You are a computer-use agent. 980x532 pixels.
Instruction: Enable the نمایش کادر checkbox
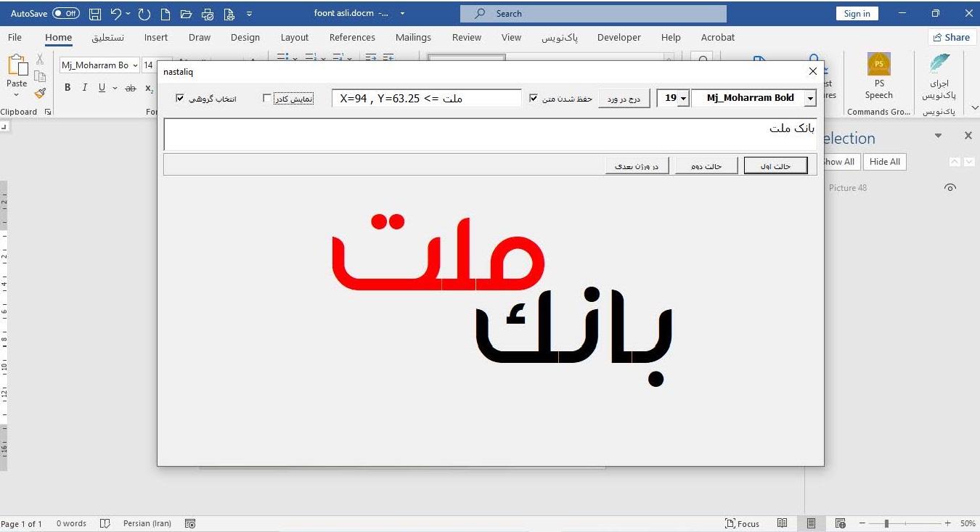267,99
